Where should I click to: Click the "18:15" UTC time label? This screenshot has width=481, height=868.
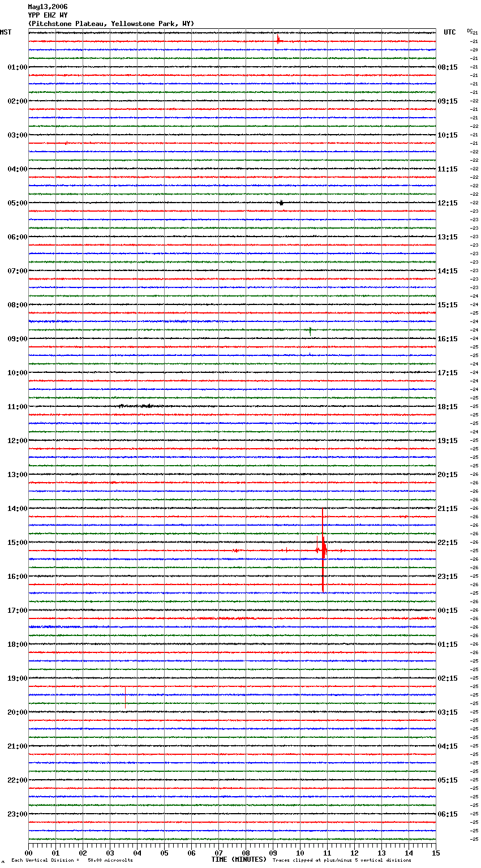tap(448, 407)
